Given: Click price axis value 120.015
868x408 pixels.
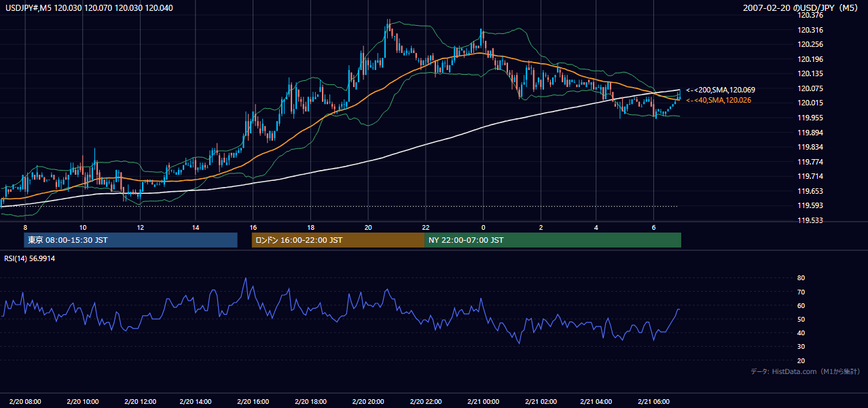Looking at the screenshot, I should (x=811, y=103).
